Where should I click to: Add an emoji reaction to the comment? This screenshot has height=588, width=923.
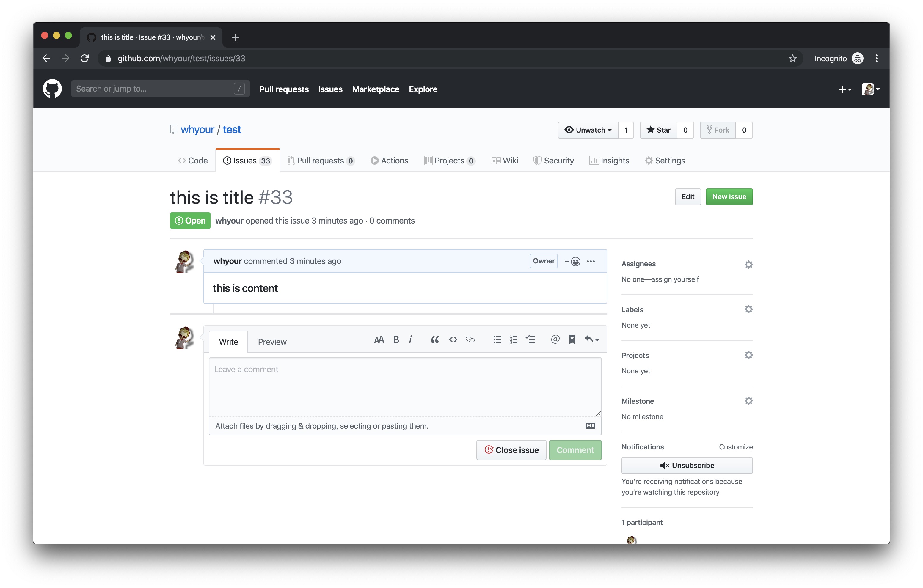click(573, 261)
